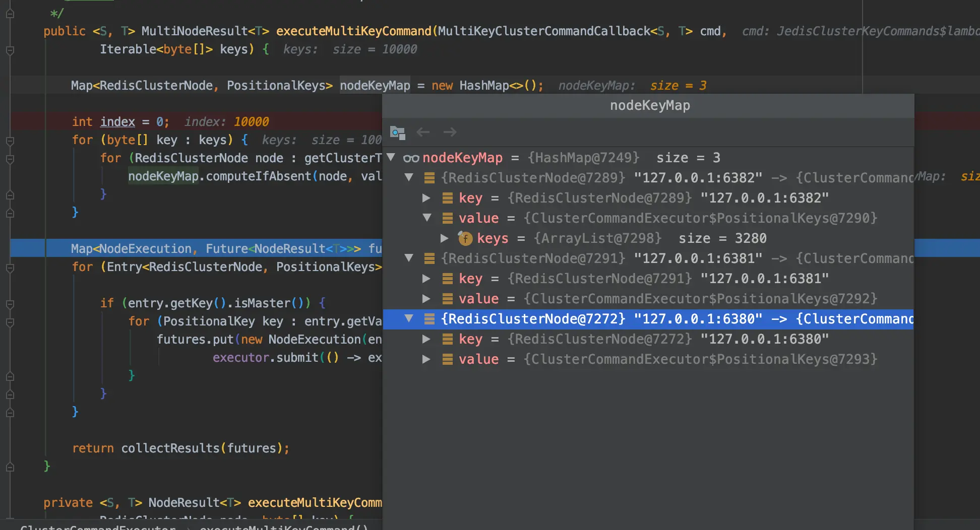Click inline hint 'nodeKeyMap: size = 3'
Viewport: 980px width, 530px height.
(632, 86)
